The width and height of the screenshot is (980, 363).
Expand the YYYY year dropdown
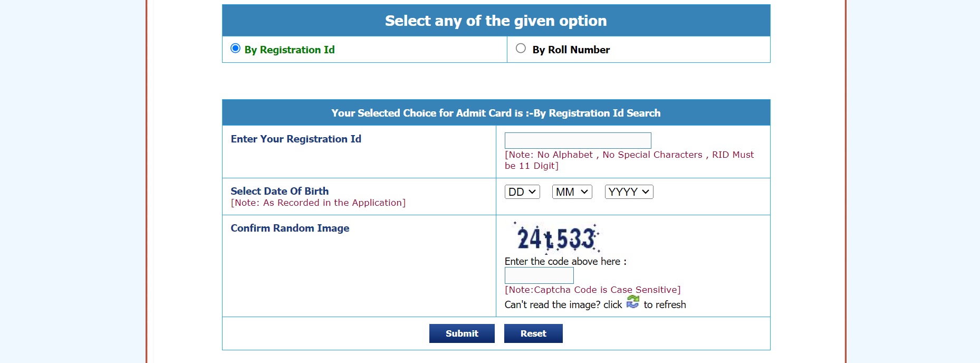[x=629, y=192]
